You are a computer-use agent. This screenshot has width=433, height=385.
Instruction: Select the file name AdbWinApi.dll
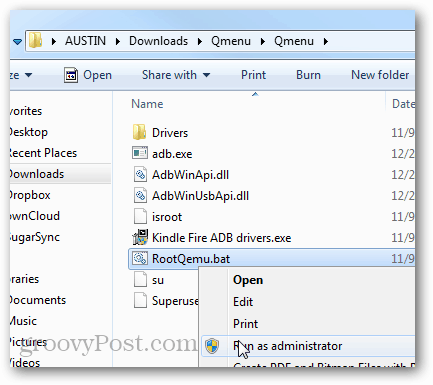(190, 175)
